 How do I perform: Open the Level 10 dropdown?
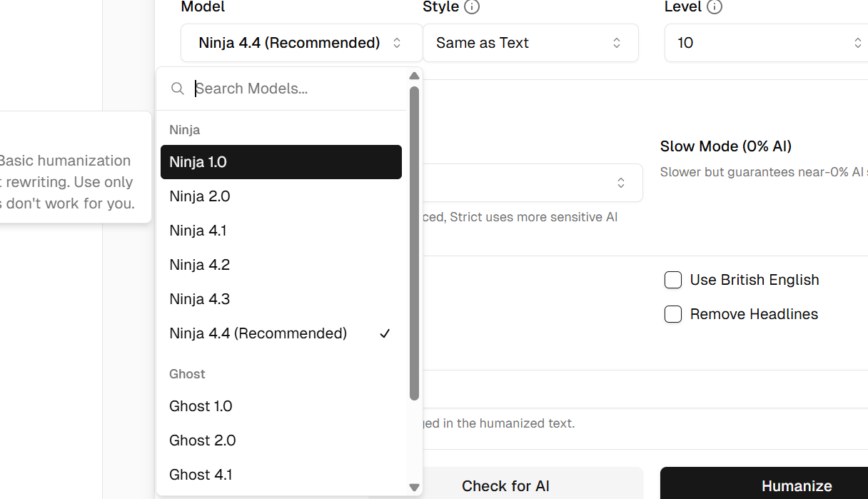tap(767, 43)
